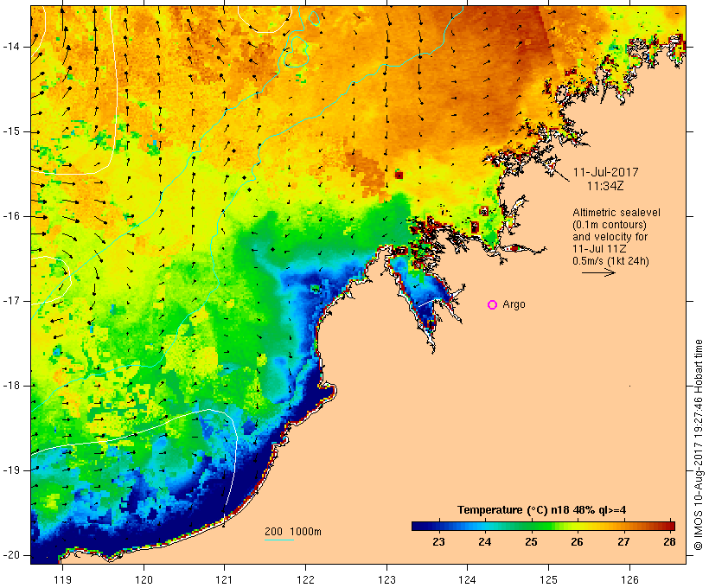Image resolution: width=709 pixels, height=588 pixels.
Task: Click colorbar tick label 23
Action: pyautogui.click(x=438, y=541)
